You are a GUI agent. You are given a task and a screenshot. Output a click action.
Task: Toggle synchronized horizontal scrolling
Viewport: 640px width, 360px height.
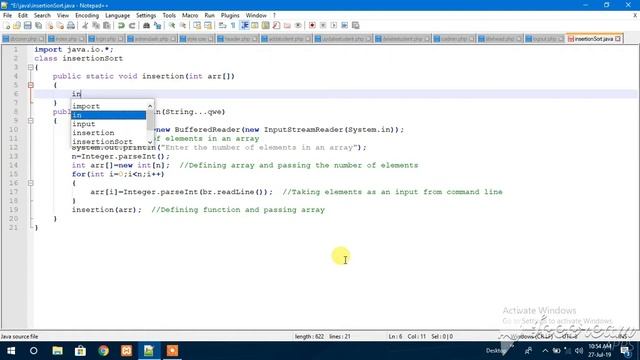[x=208, y=25]
